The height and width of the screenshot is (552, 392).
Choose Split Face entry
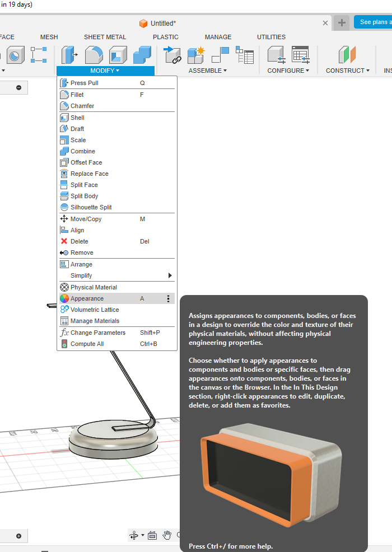(116, 185)
